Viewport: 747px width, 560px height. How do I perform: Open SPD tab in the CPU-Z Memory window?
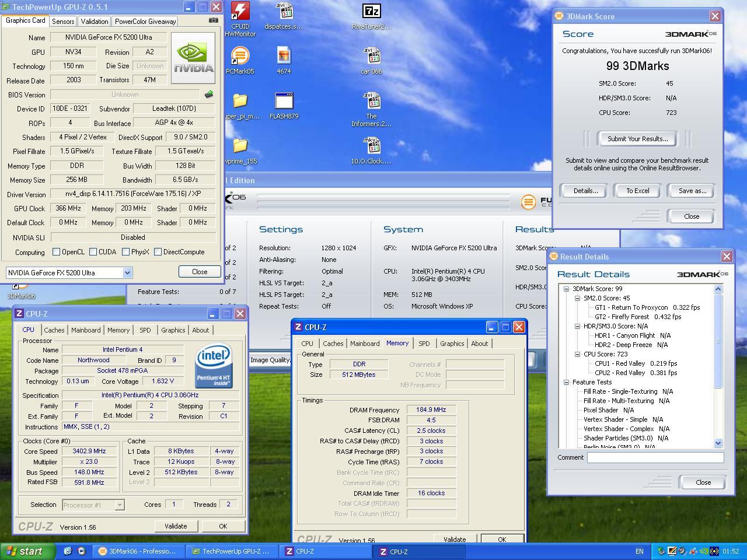tap(424, 344)
